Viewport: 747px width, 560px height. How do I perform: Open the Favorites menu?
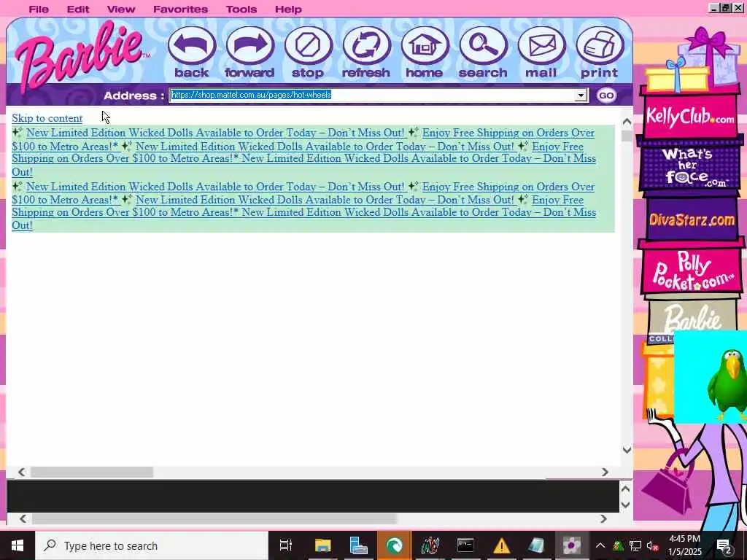(x=181, y=9)
